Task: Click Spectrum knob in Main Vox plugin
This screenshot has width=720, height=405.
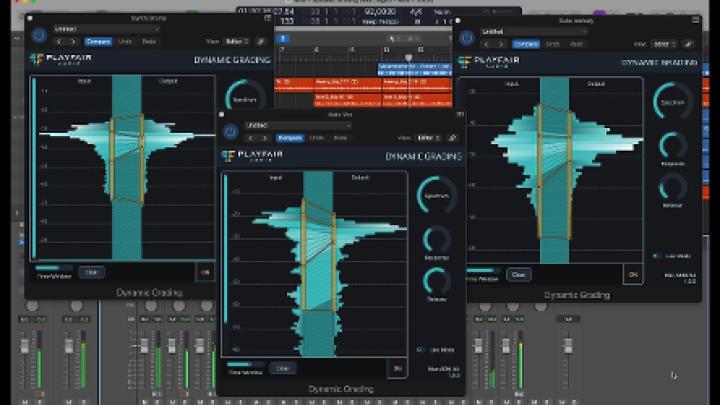Action: [x=436, y=195]
